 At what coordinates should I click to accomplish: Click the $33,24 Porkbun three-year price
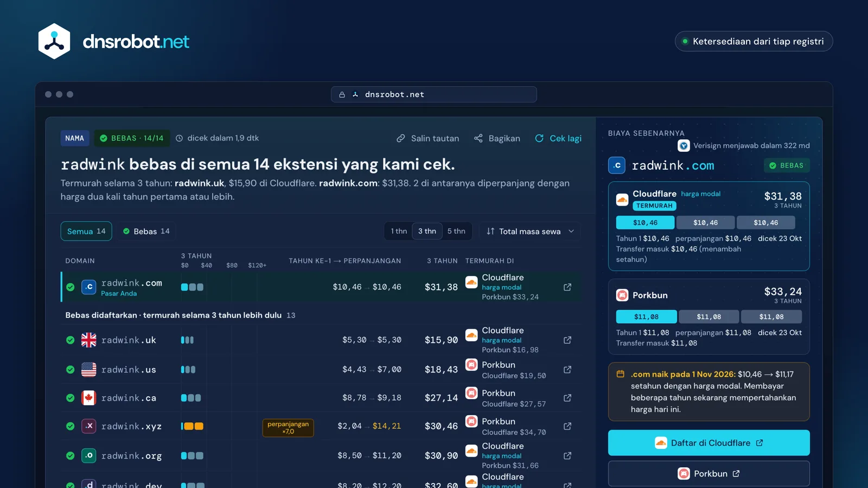pos(783,292)
